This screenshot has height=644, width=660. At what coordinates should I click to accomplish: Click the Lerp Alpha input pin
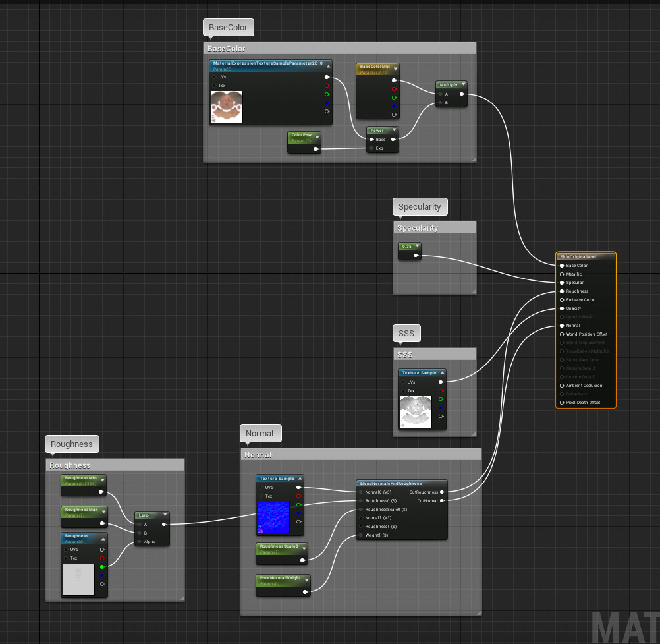(140, 542)
